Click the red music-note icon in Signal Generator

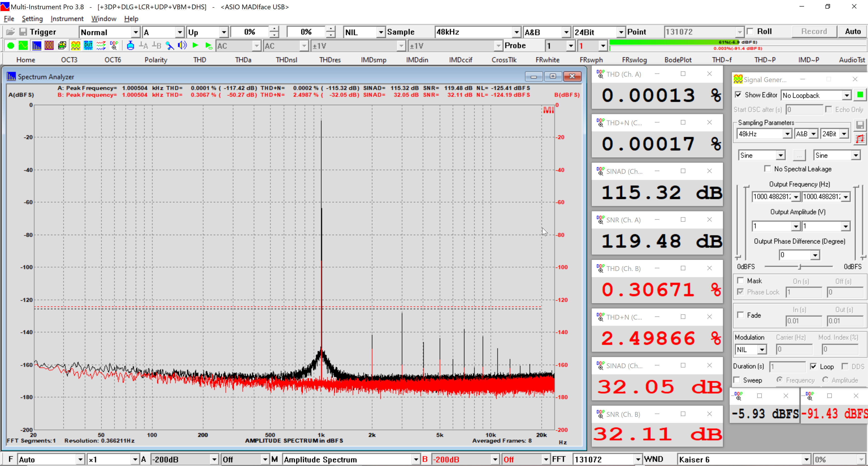click(860, 139)
